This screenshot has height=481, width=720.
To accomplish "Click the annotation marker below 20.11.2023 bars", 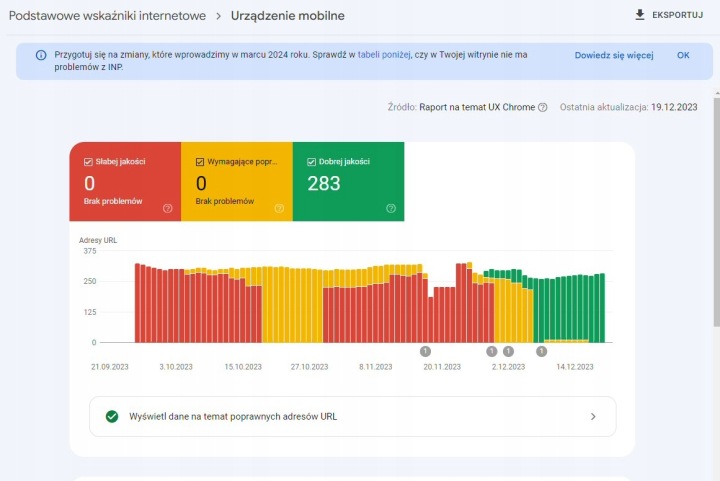I will [425, 351].
